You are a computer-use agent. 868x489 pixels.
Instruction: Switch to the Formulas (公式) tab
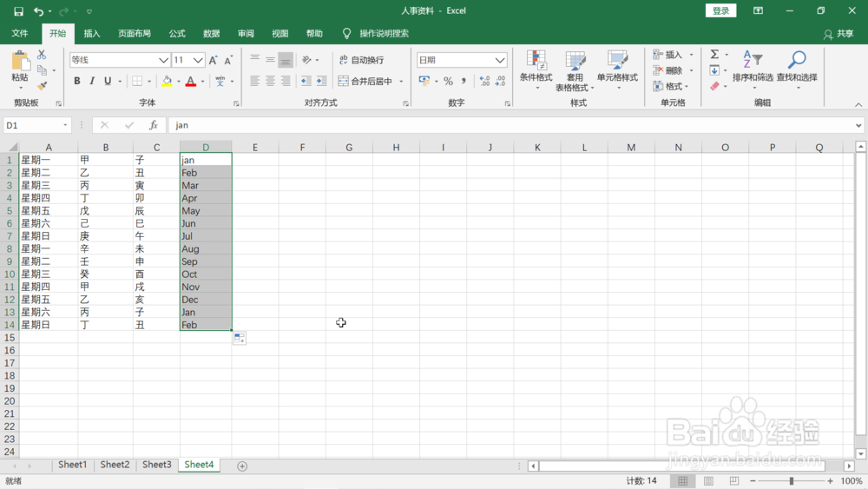(177, 33)
